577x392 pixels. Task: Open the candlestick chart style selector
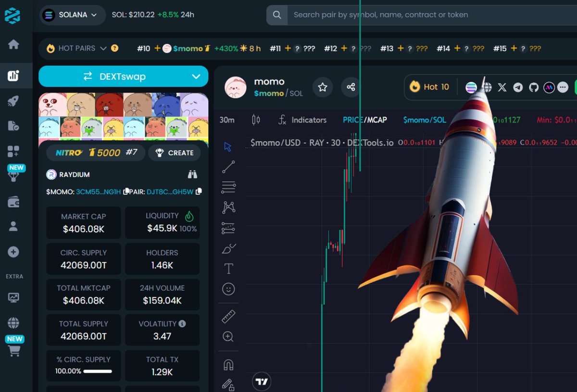click(x=256, y=120)
